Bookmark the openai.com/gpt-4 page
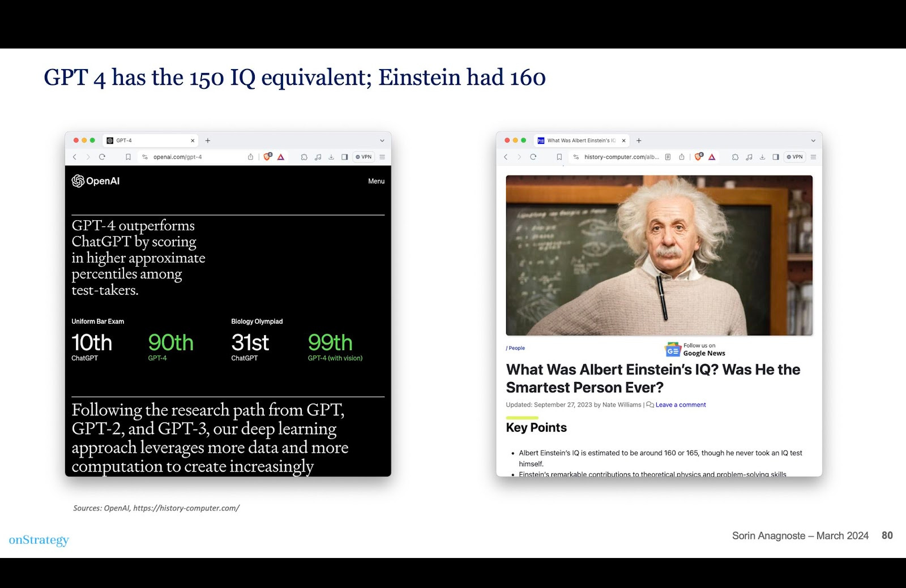The image size is (906, 588). (x=128, y=157)
